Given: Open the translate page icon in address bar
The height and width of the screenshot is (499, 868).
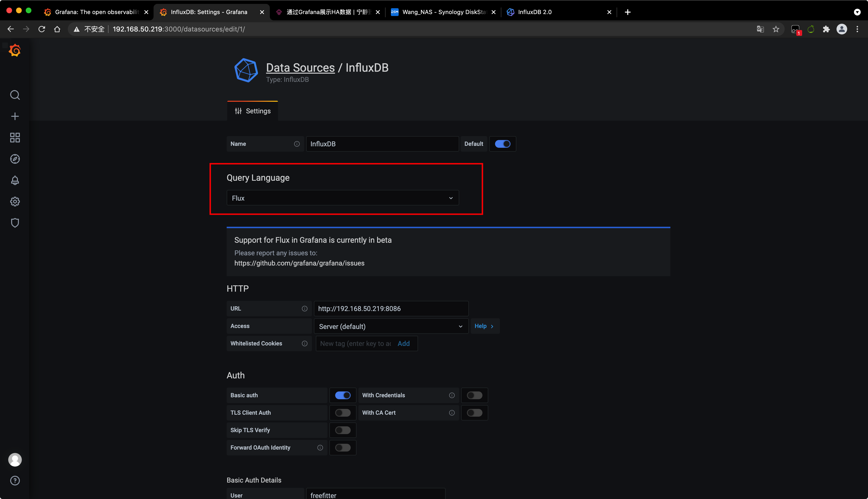Looking at the screenshot, I should tap(760, 29).
